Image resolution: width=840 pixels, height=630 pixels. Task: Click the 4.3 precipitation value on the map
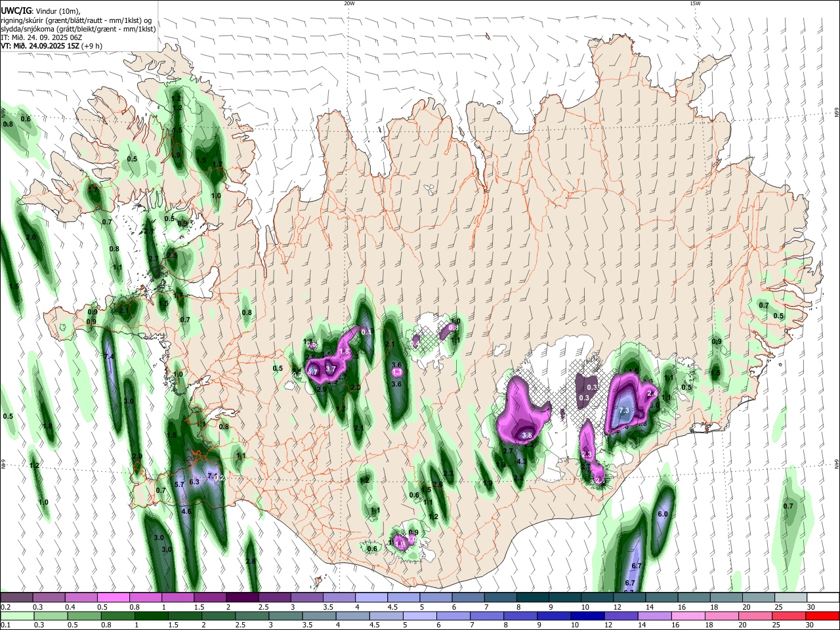(x=522, y=462)
